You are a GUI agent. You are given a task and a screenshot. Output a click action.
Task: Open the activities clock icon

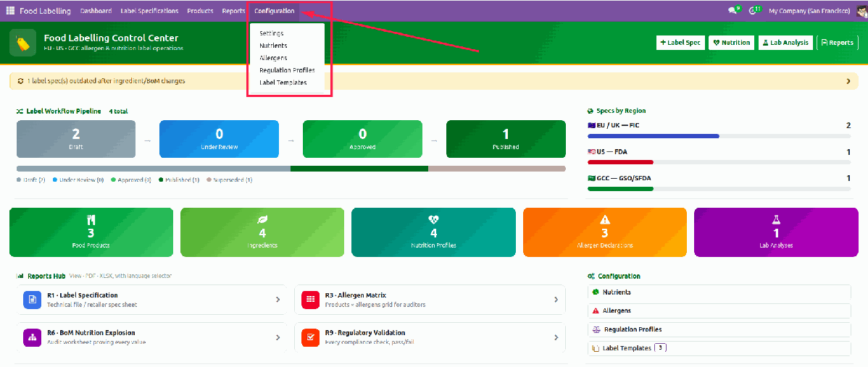click(753, 11)
